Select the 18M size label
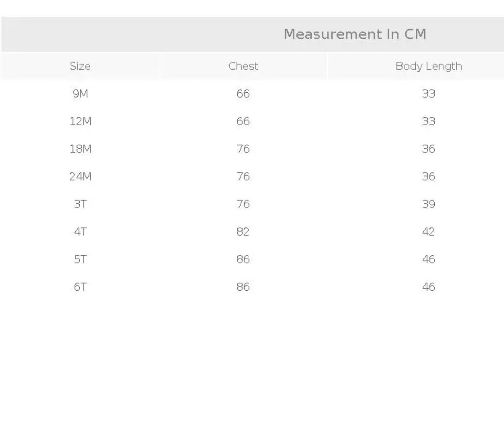504x441 pixels. tap(80, 149)
